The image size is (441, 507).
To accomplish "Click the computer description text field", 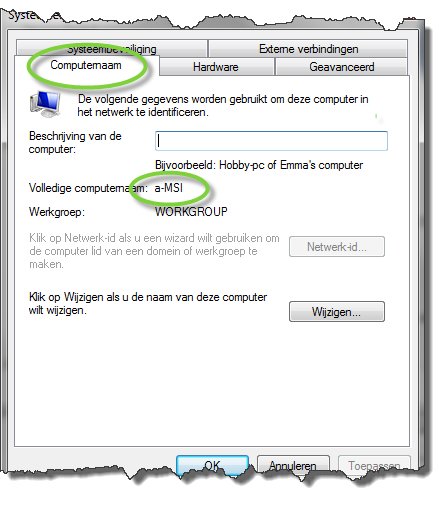I will click(x=271, y=141).
